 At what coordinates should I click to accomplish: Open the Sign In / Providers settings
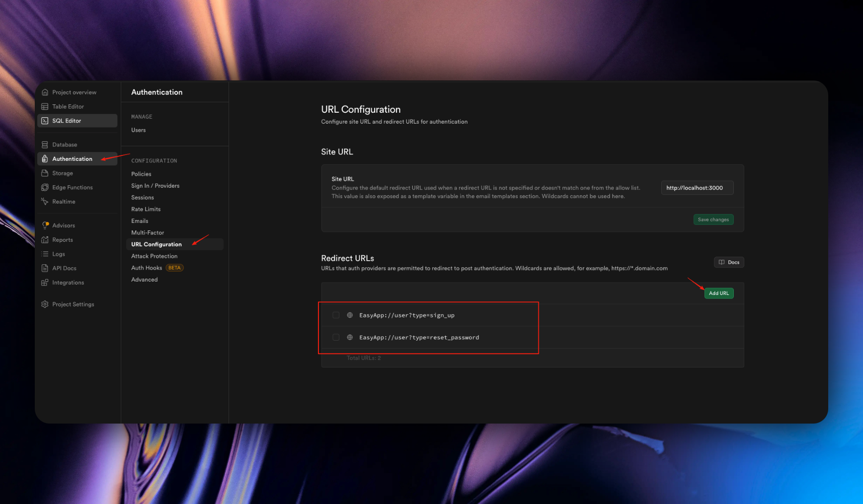155,186
